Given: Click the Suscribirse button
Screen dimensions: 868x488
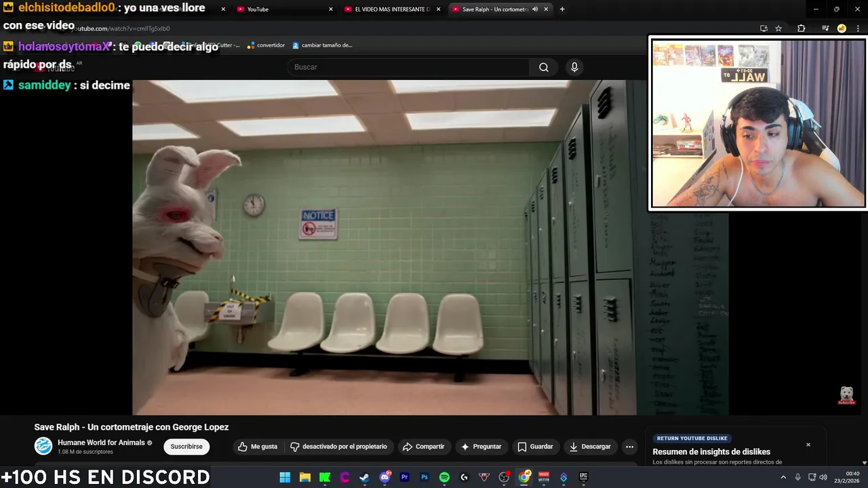Looking at the screenshot, I should pos(186,447).
